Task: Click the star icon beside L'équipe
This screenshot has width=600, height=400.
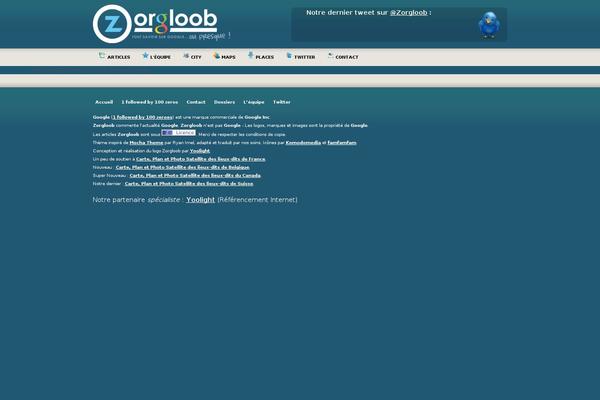Action: coord(145,56)
